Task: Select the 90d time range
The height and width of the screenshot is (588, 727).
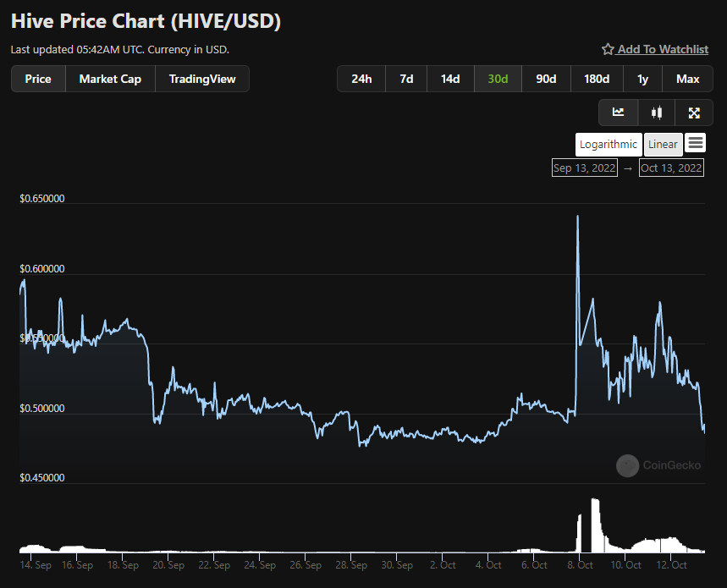Action: (546, 79)
